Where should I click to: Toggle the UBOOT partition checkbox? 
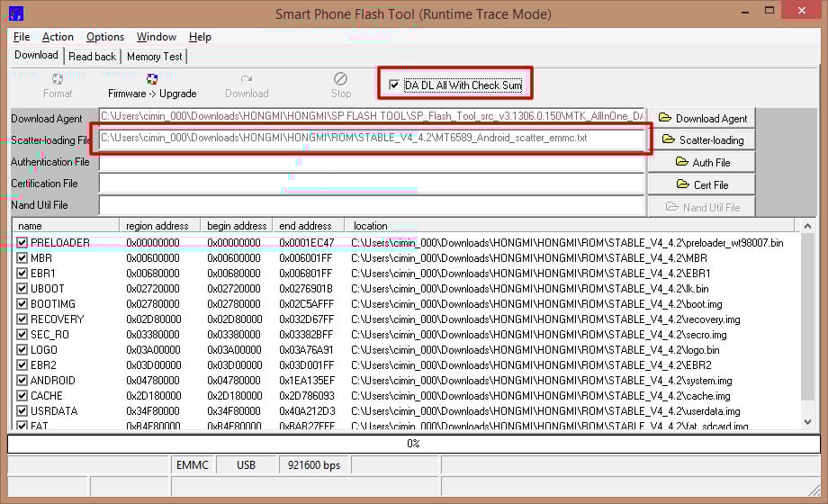click(x=22, y=289)
